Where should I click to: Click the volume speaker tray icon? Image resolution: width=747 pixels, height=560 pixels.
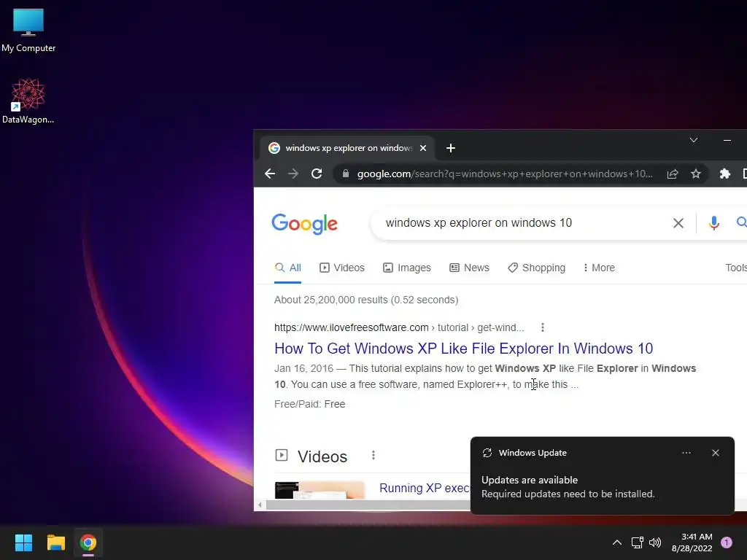coord(656,542)
